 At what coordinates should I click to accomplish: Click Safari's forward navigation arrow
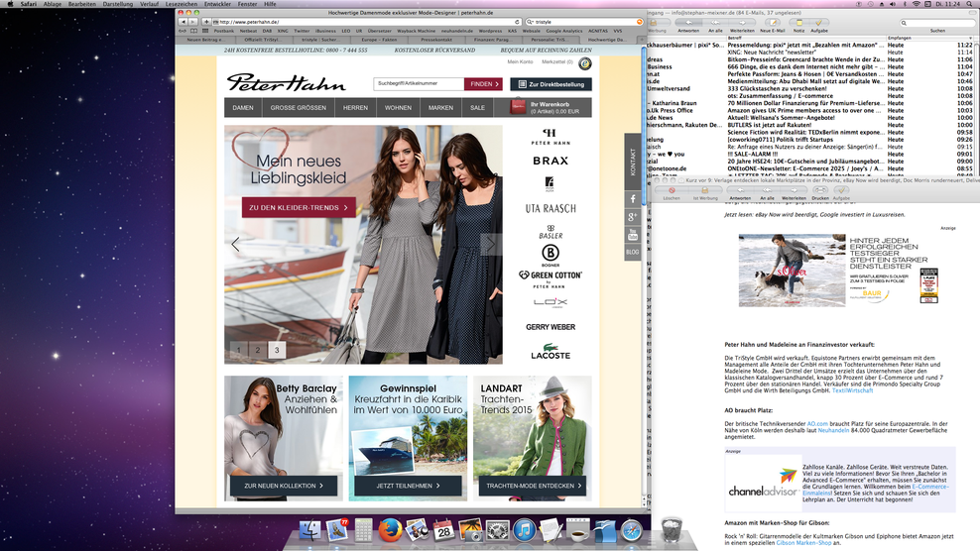coord(192,22)
